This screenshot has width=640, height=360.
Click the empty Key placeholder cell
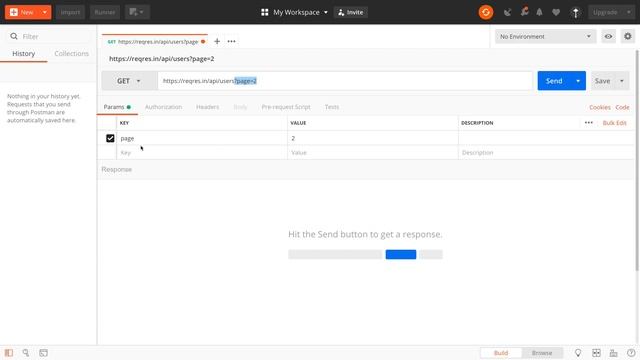click(202, 153)
